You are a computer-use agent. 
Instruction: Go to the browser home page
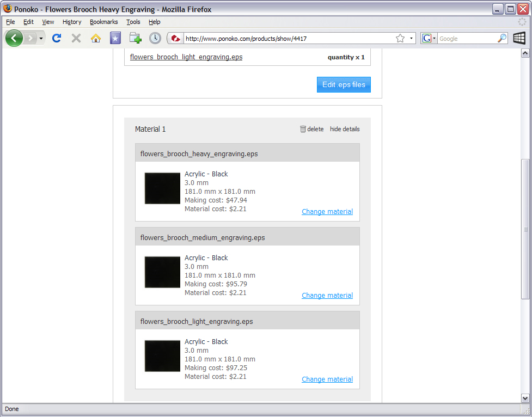click(95, 38)
